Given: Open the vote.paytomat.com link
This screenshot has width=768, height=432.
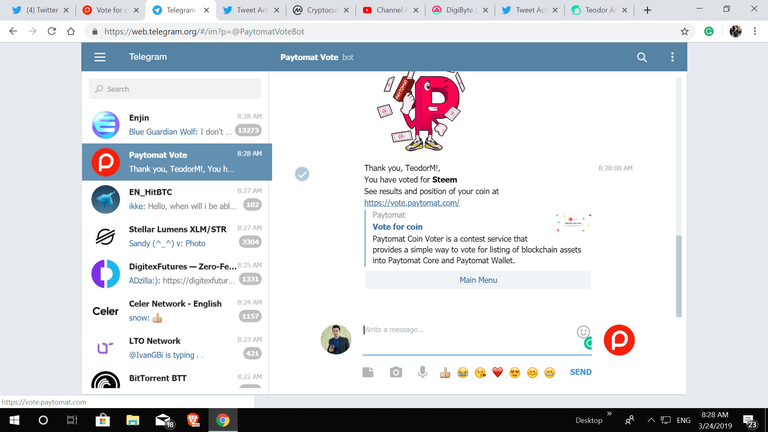Looking at the screenshot, I should (411, 203).
